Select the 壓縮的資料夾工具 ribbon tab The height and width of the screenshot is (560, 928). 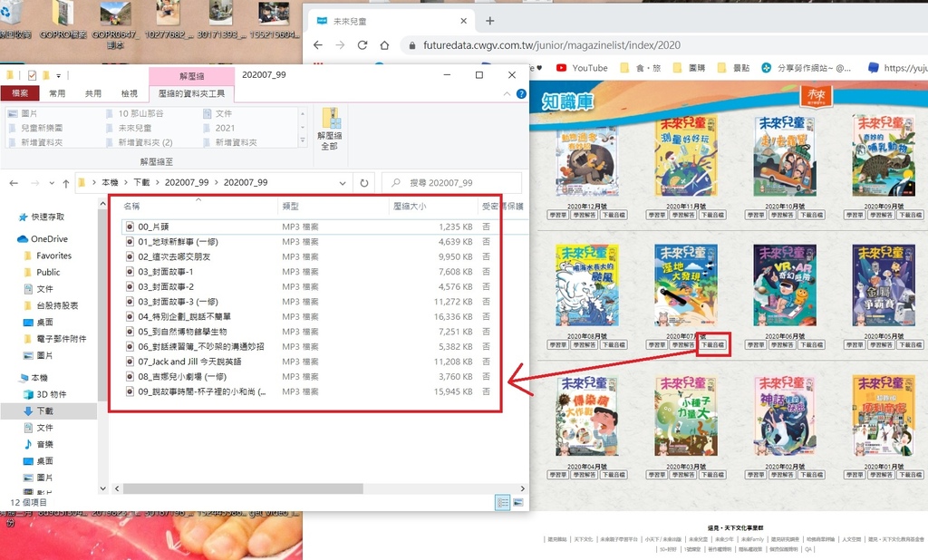tap(192, 93)
